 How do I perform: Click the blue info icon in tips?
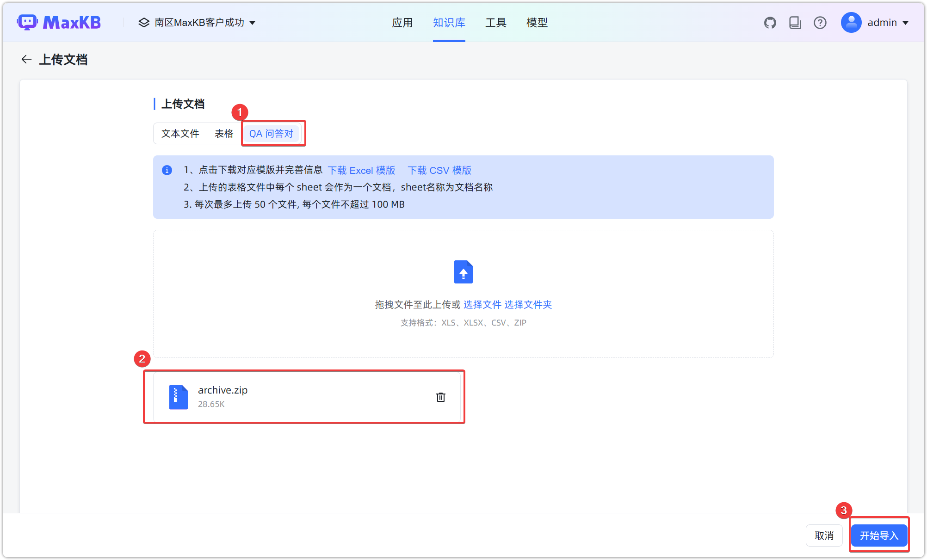[167, 170]
